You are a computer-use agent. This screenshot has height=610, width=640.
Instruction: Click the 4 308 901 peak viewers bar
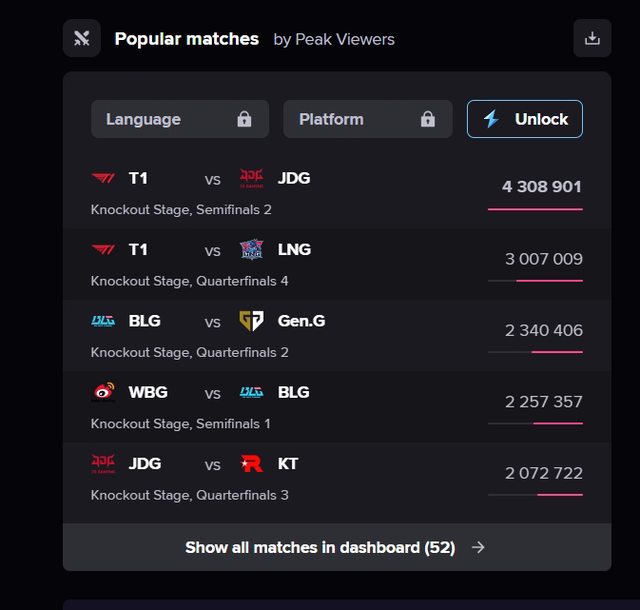coord(535,209)
